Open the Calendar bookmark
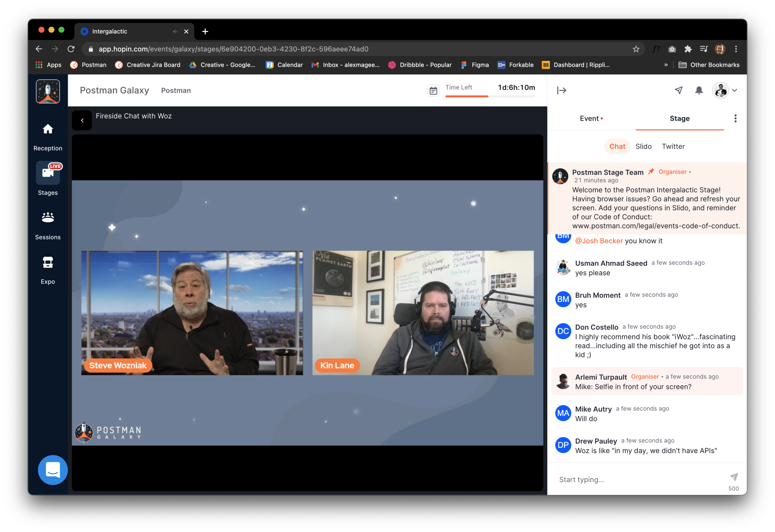Image resolution: width=775 pixels, height=532 pixels. 284,65
